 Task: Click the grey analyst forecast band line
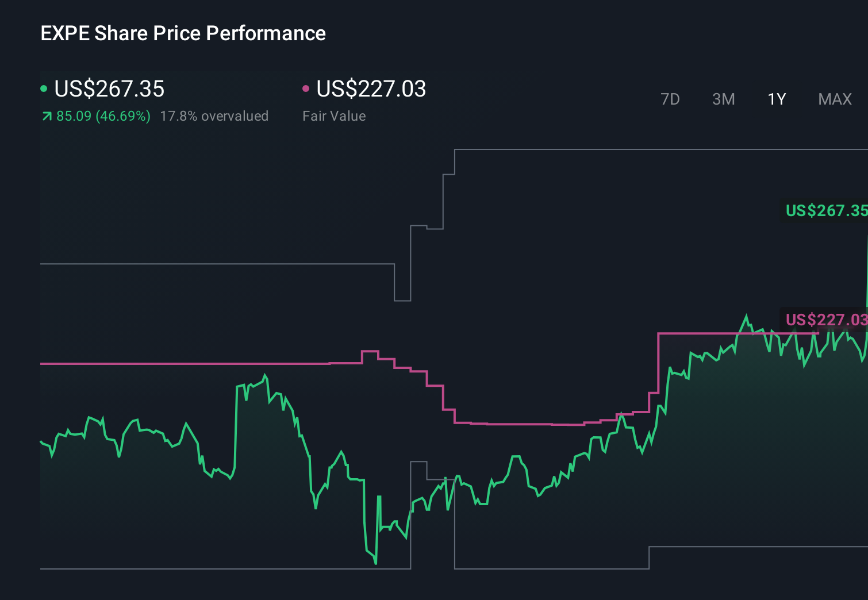[575, 149]
